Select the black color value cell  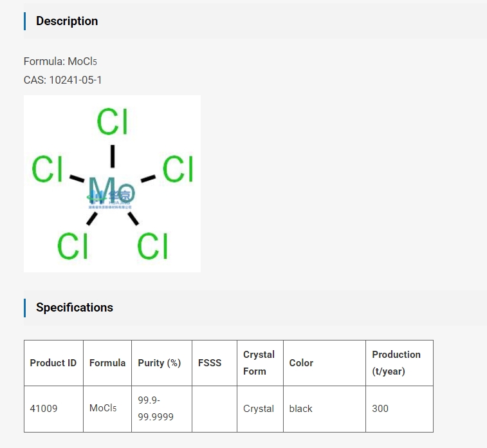click(301, 409)
